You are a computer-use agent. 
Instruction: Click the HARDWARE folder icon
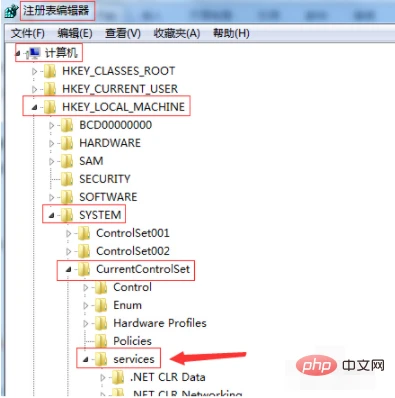(67, 143)
